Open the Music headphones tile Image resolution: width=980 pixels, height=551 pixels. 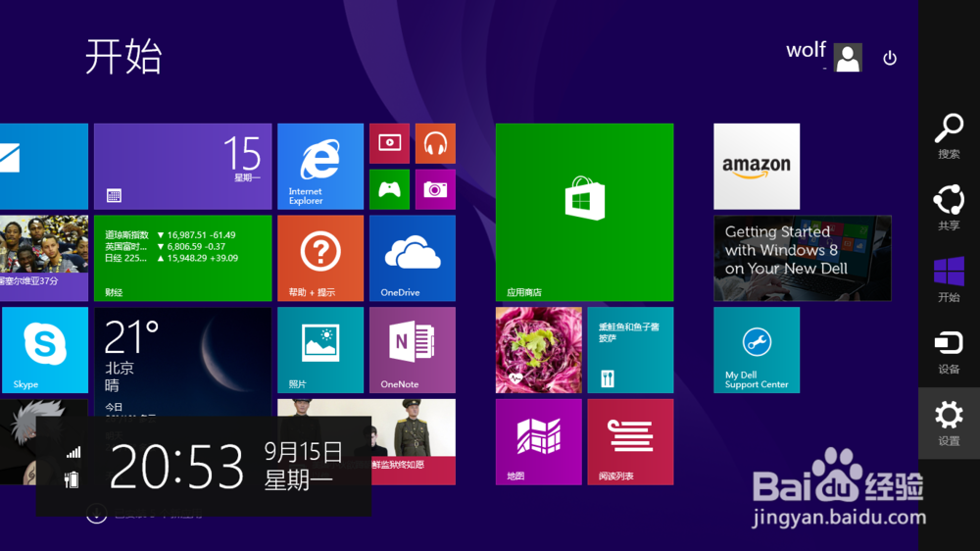[436, 143]
